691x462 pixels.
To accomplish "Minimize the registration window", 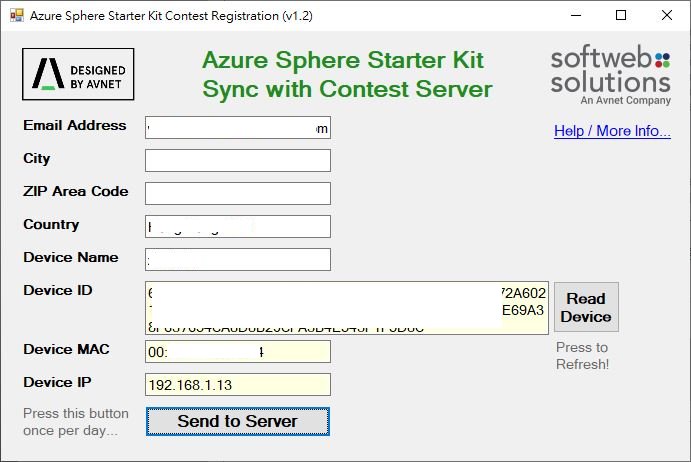I will (x=576, y=15).
